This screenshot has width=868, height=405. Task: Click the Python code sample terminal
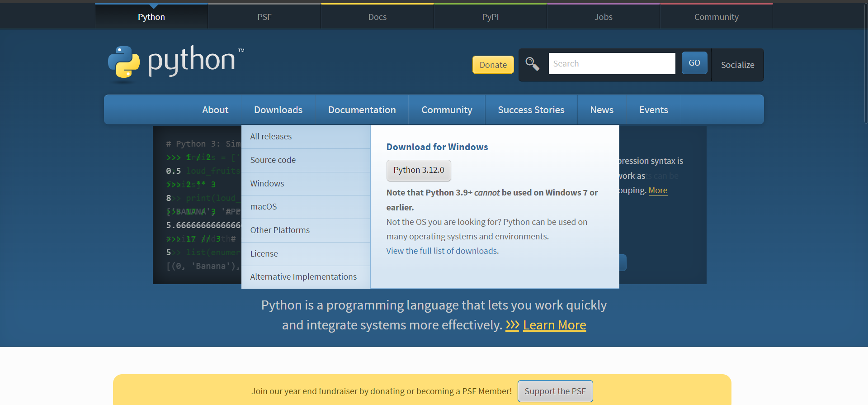pyautogui.click(x=197, y=205)
